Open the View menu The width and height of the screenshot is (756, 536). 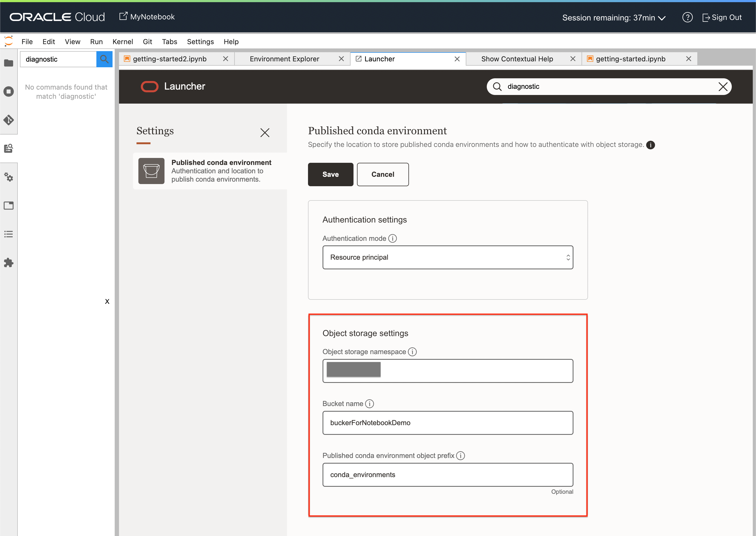click(x=73, y=42)
